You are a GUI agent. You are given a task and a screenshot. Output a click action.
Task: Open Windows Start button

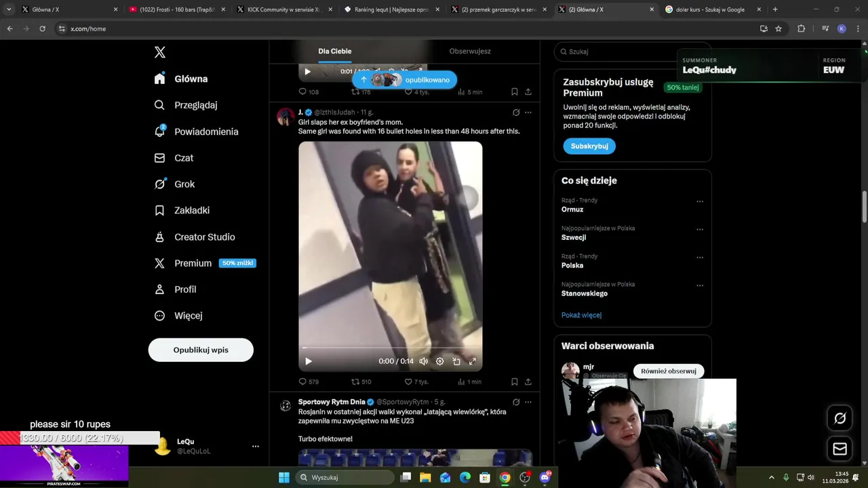284,477
